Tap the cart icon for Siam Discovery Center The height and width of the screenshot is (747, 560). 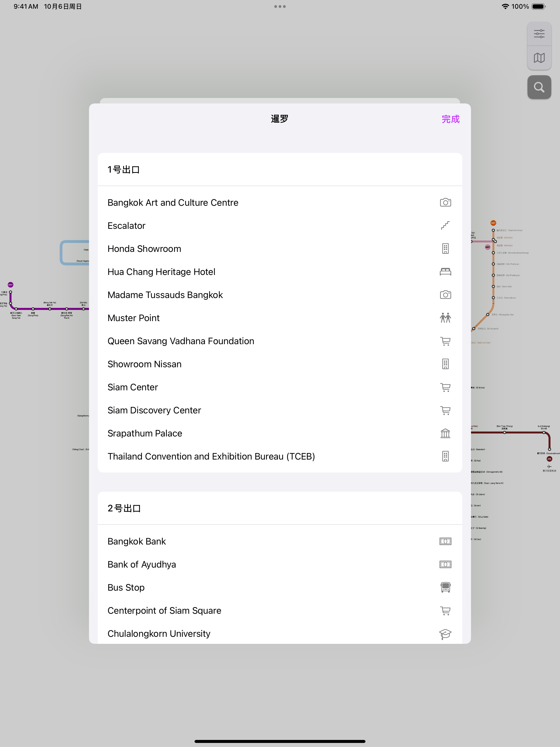coord(445,410)
